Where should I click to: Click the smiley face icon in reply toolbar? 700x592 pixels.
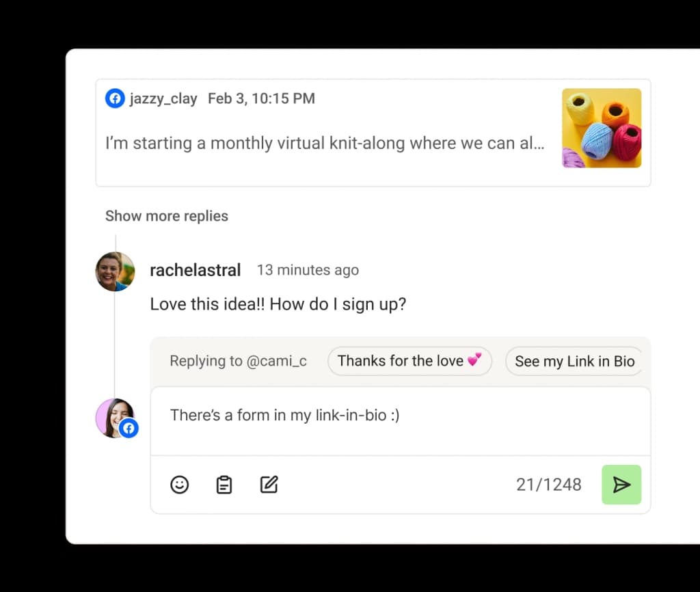[179, 485]
